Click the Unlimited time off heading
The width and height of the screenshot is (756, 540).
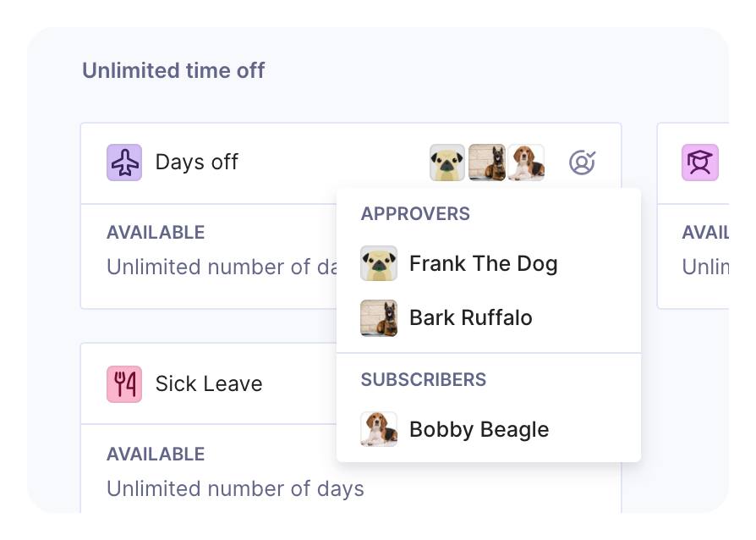click(x=173, y=70)
